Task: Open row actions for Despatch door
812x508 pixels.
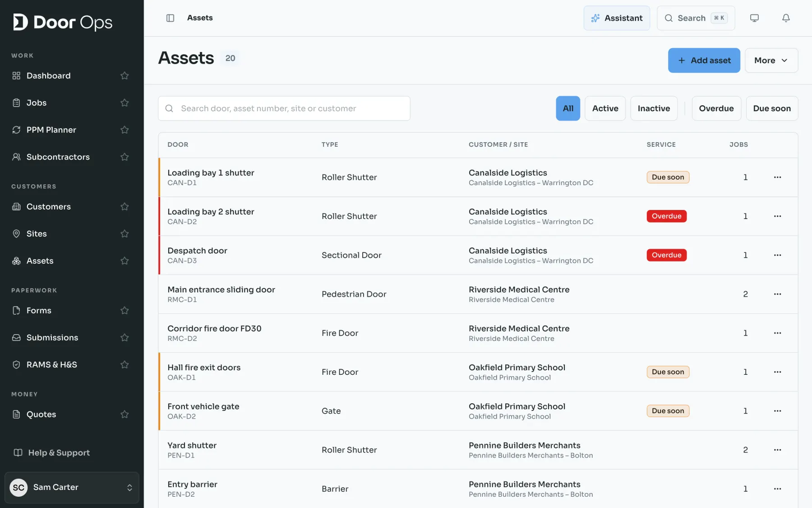Action: pos(777,255)
